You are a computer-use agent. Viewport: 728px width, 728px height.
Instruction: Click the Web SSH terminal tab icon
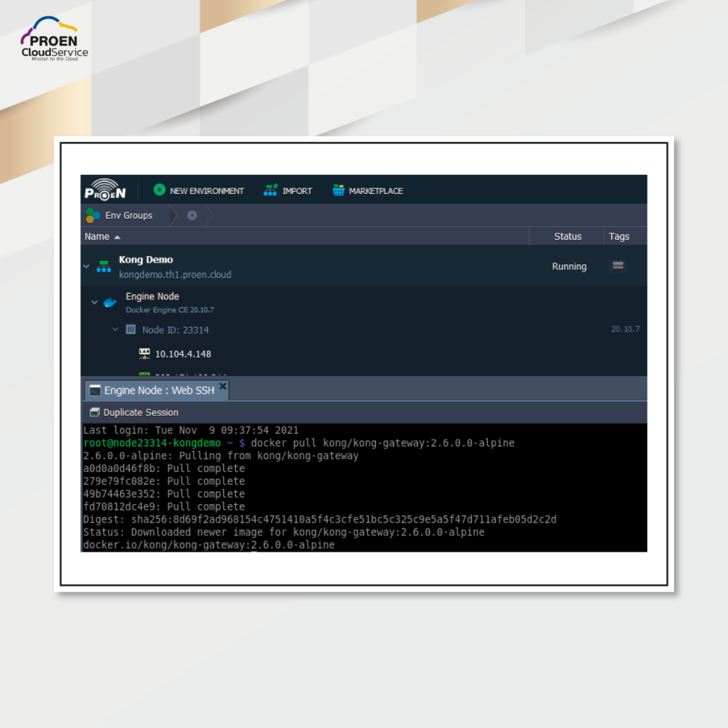coord(95,390)
